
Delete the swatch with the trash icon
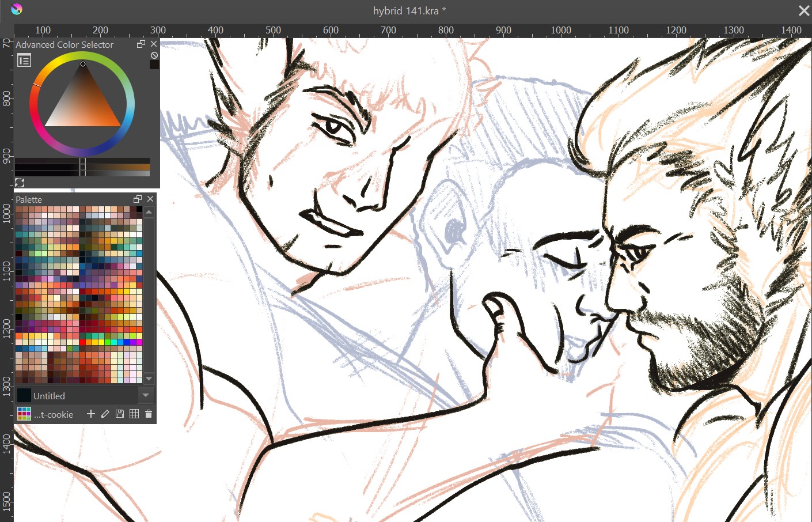click(149, 414)
